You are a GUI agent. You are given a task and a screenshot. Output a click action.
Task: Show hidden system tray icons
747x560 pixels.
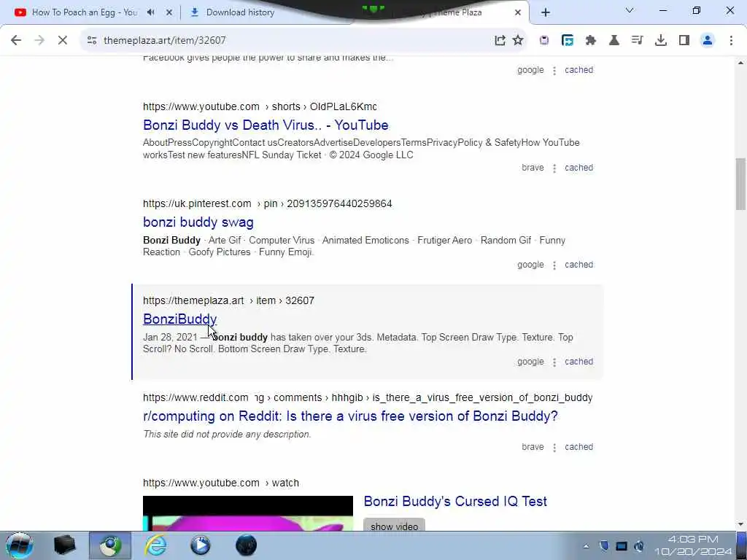point(586,546)
